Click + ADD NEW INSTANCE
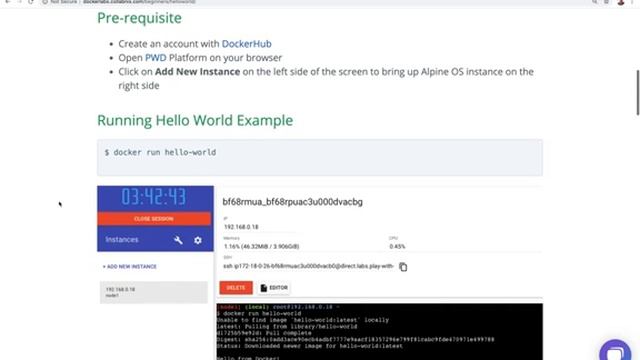 (130, 267)
